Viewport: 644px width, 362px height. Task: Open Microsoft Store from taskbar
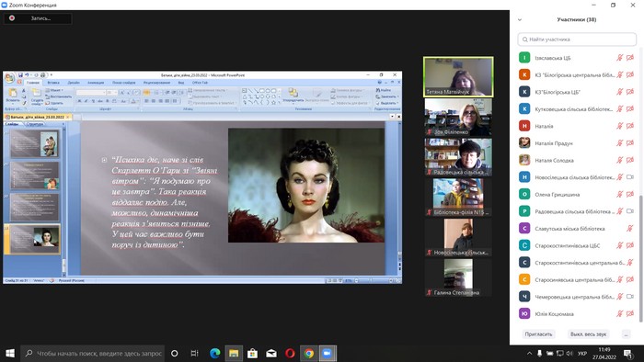[x=253, y=353]
